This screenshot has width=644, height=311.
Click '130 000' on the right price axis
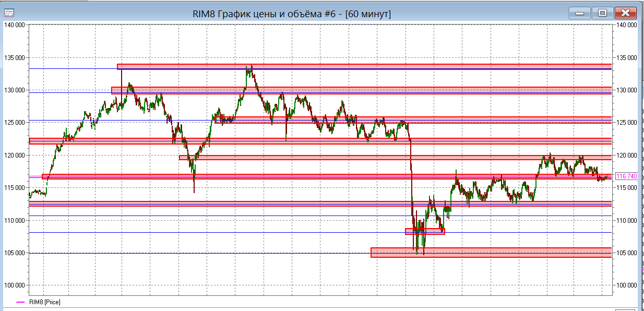(x=627, y=90)
